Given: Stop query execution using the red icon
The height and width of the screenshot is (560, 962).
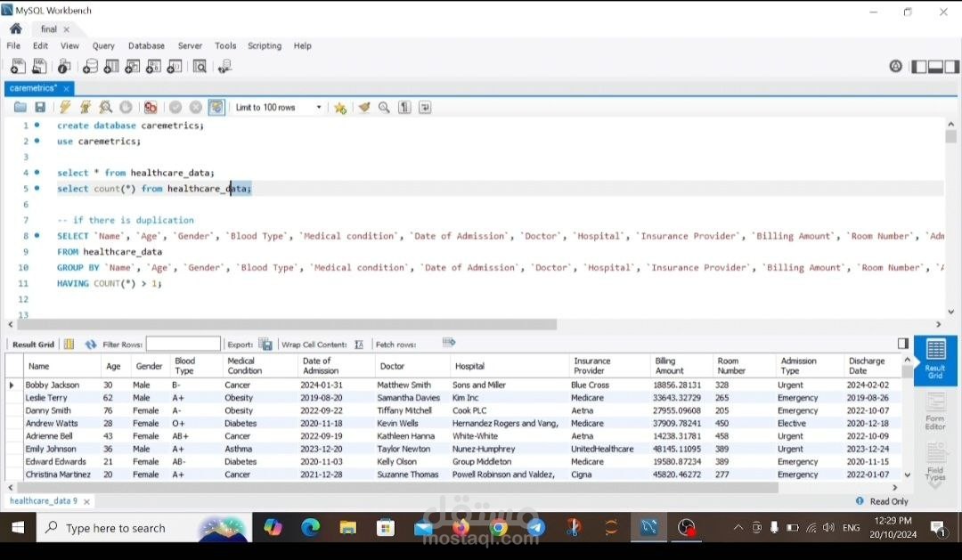Looking at the screenshot, I should click(x=151, y=107).
